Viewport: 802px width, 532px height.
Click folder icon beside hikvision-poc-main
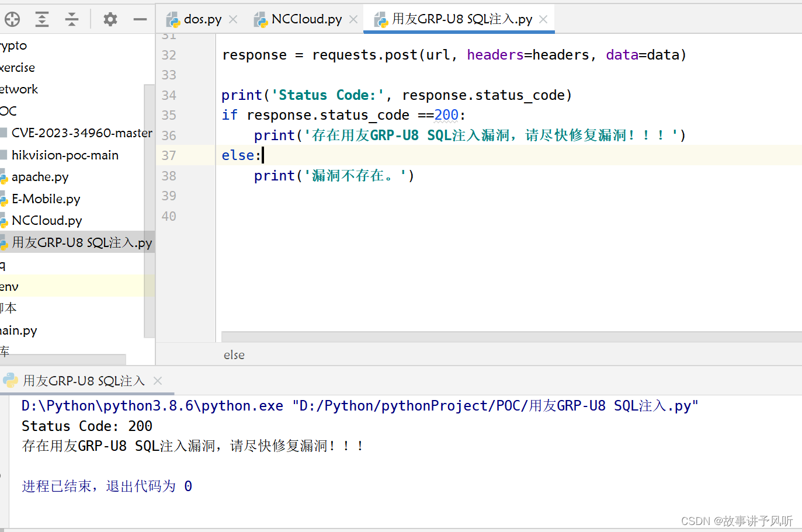tap(4, 155)
